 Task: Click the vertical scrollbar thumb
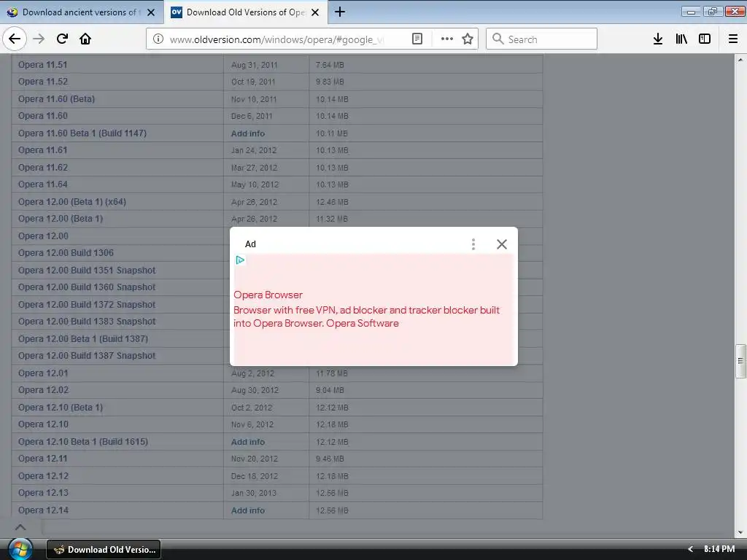[x=740, y=361]
